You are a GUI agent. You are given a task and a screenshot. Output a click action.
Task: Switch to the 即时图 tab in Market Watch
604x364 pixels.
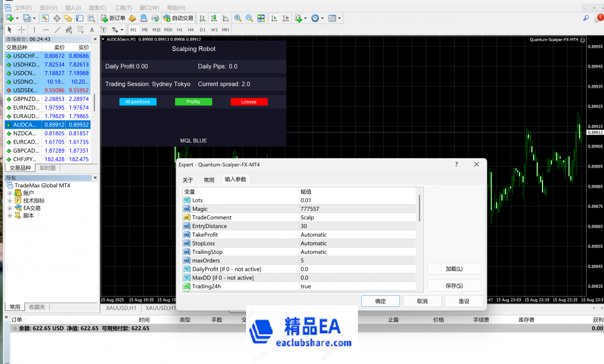point(48,168)
